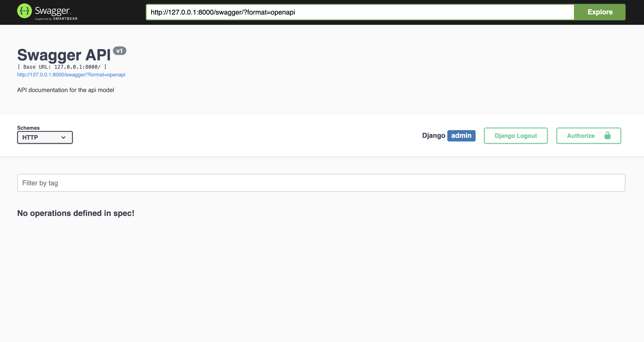Click the Django Logout button
644x342 pixels.
[515, 136]
